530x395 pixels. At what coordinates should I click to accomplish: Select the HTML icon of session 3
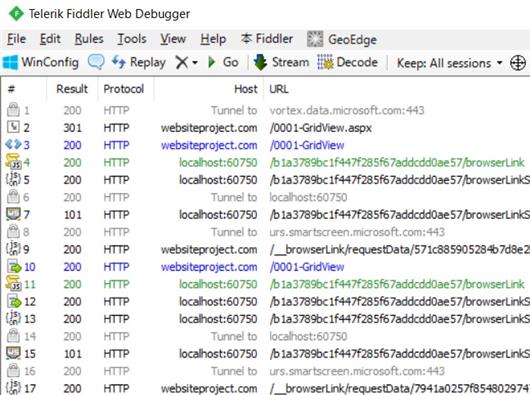click(x=13, y=145)
